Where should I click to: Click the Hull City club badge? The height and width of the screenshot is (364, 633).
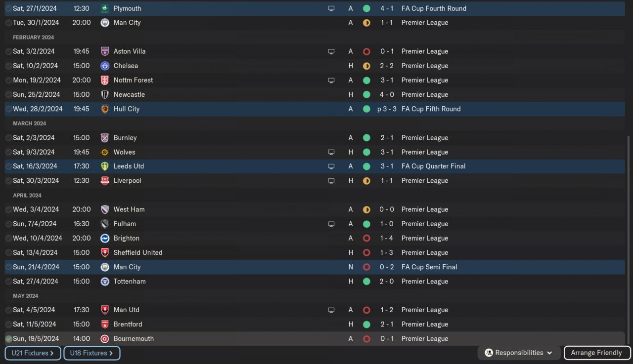(105, 109)
